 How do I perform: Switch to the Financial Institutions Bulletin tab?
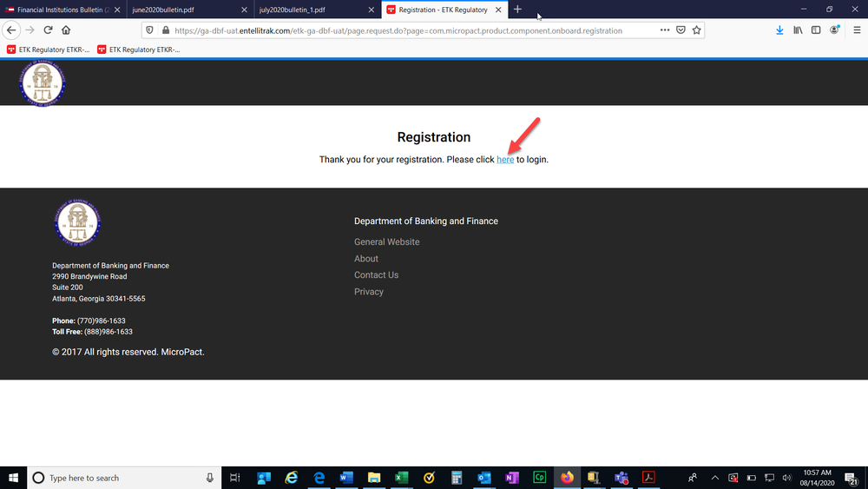tap(59, 10)
